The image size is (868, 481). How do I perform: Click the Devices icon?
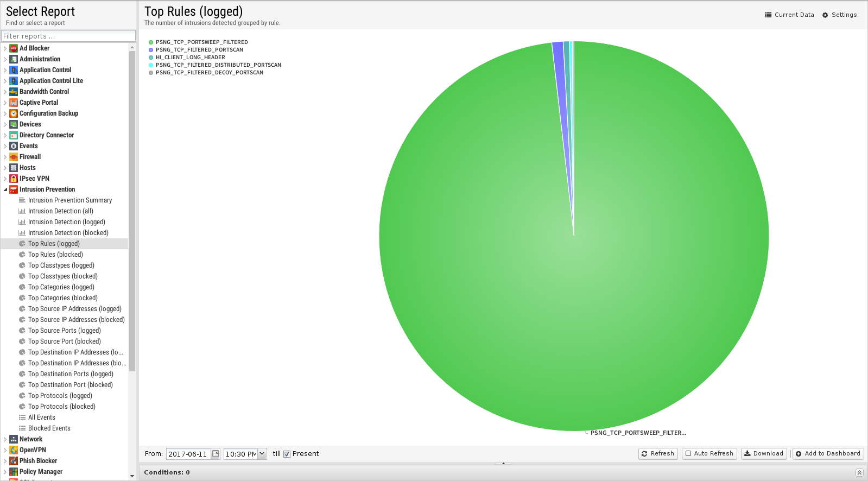click(14, 124)
